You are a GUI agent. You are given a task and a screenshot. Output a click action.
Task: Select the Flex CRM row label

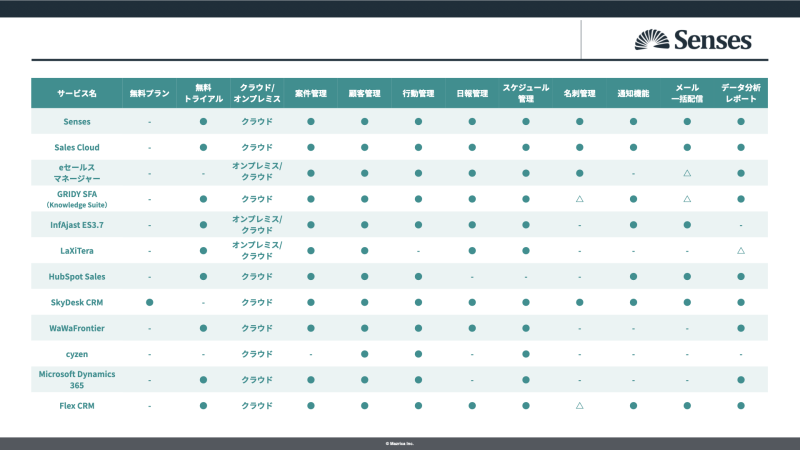coord(77,406)
